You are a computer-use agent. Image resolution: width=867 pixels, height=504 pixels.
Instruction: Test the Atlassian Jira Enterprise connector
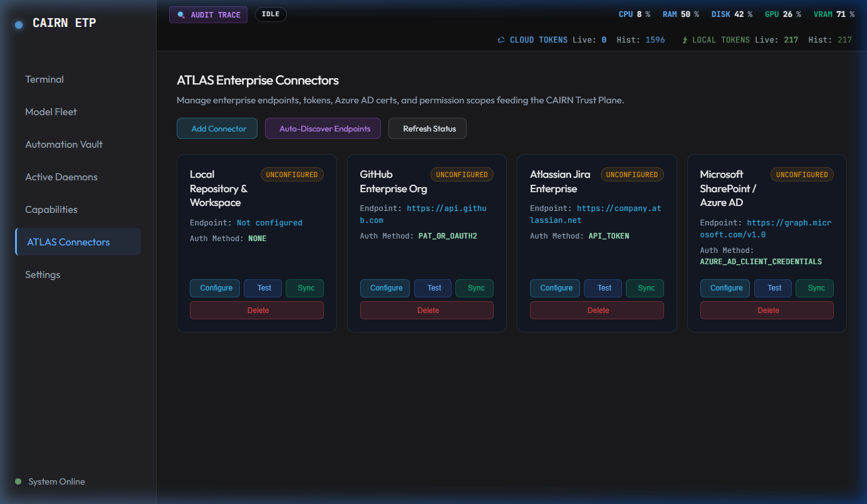point(603,288)
